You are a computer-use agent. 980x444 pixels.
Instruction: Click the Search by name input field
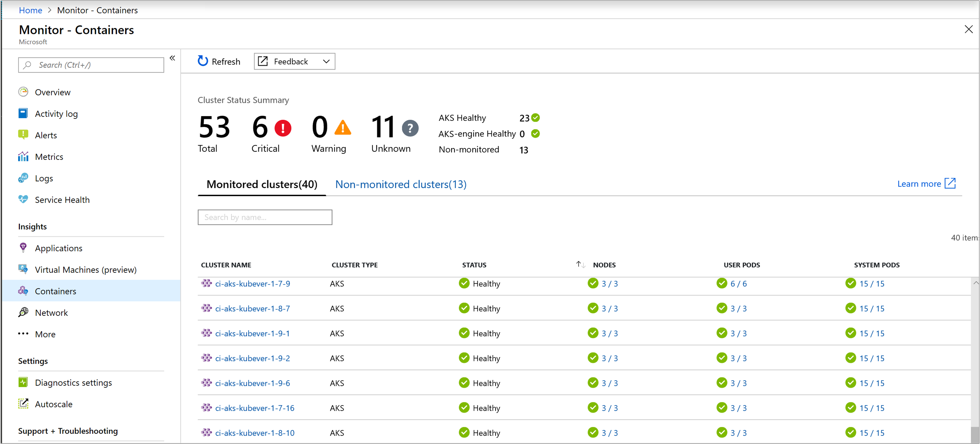point(265,217)
